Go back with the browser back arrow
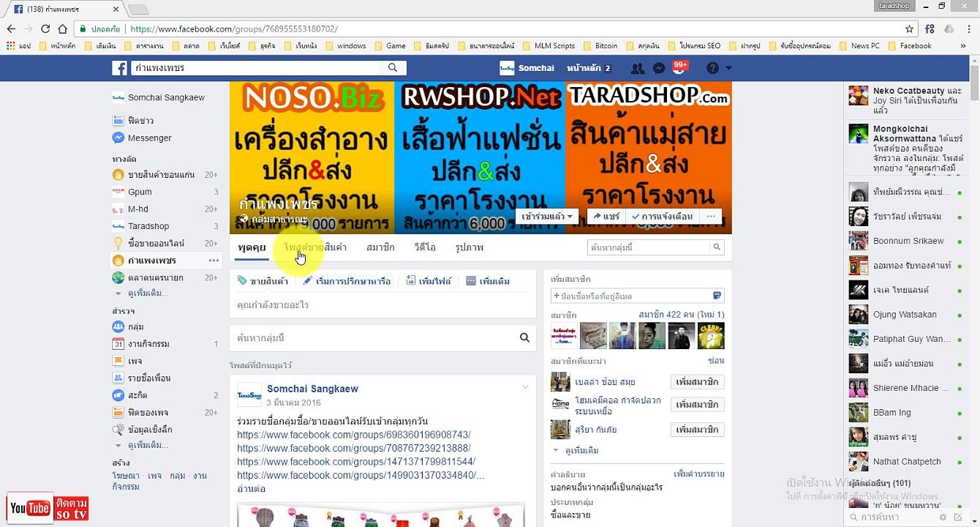The width and height of the screenshot is (980, 527). tap(11, 29)
